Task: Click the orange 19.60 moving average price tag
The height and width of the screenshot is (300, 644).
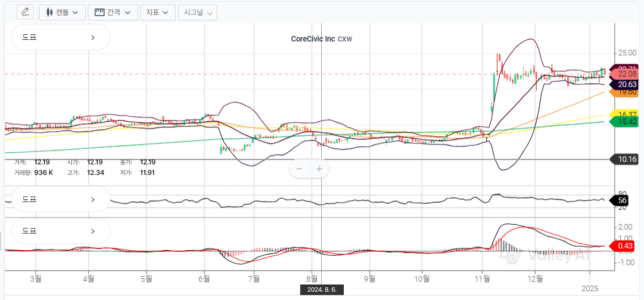Action: point(625,92)
